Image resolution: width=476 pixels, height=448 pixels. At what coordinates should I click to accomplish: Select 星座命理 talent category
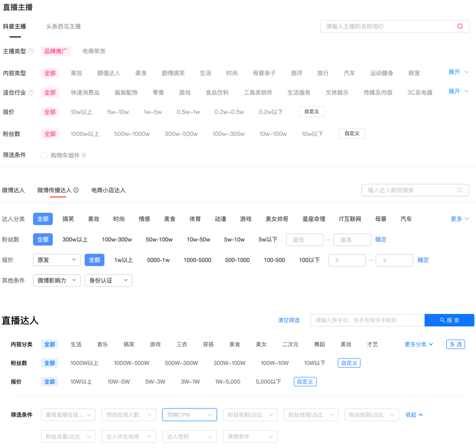tap(314, 219)
